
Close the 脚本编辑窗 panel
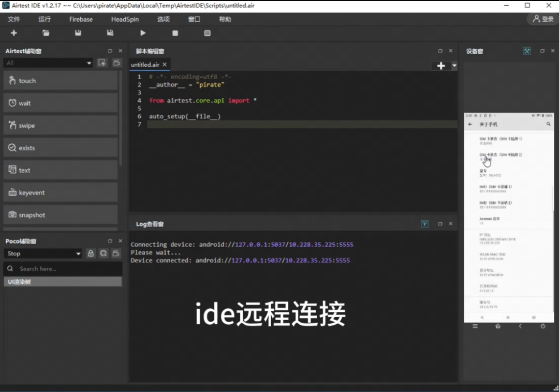click(451, 51)
